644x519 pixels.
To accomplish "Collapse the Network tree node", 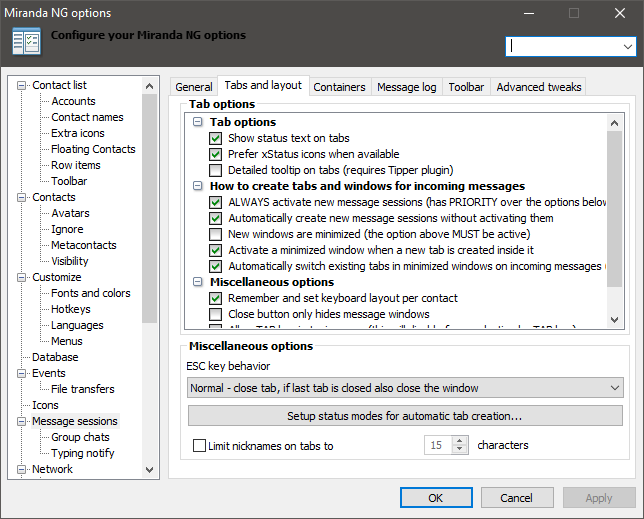I will click(21, 470).
